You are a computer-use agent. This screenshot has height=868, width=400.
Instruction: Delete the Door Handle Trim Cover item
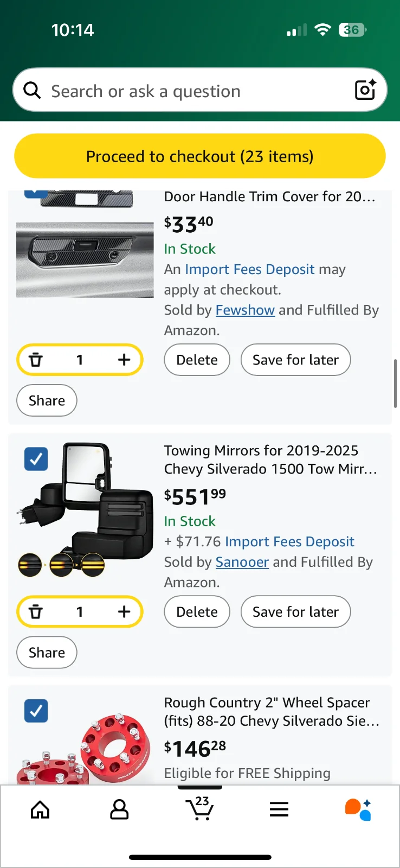click(197, 360)
